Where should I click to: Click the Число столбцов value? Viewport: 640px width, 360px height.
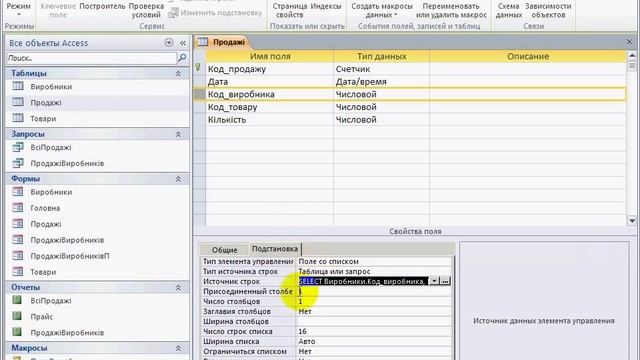tap(374, 301)
